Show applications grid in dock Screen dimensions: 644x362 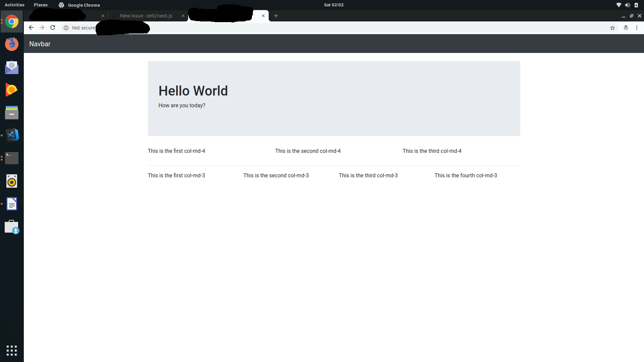(12, 351)
